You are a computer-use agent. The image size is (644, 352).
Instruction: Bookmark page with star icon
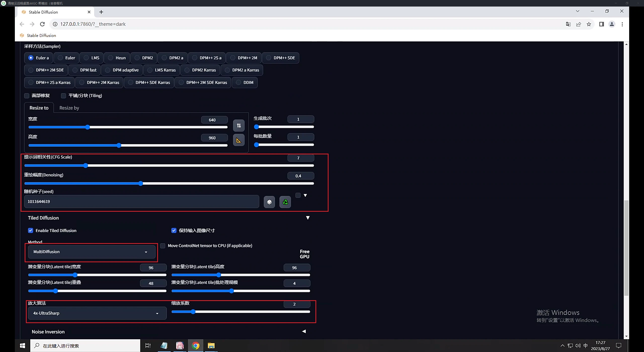(x=589, y=24)
